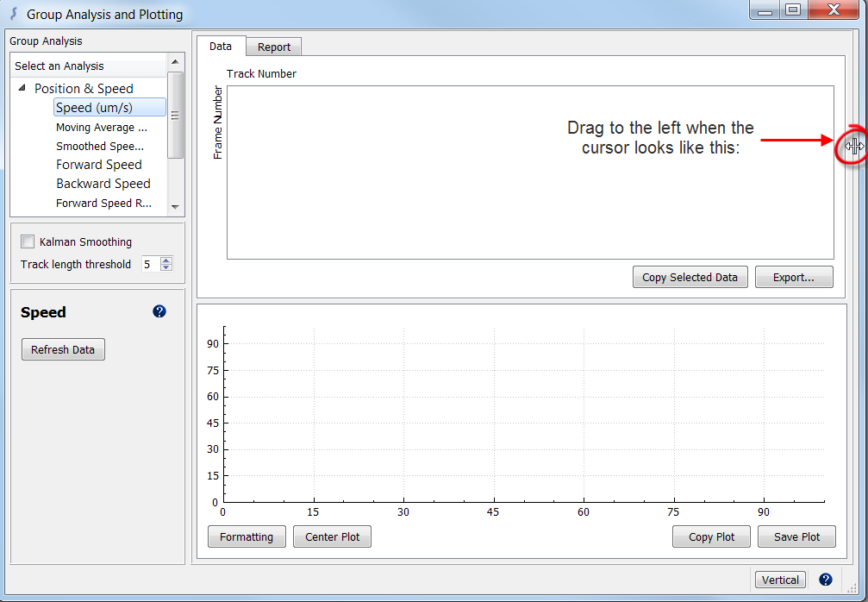
Task: Click Center Plot button
Action: 333,536
